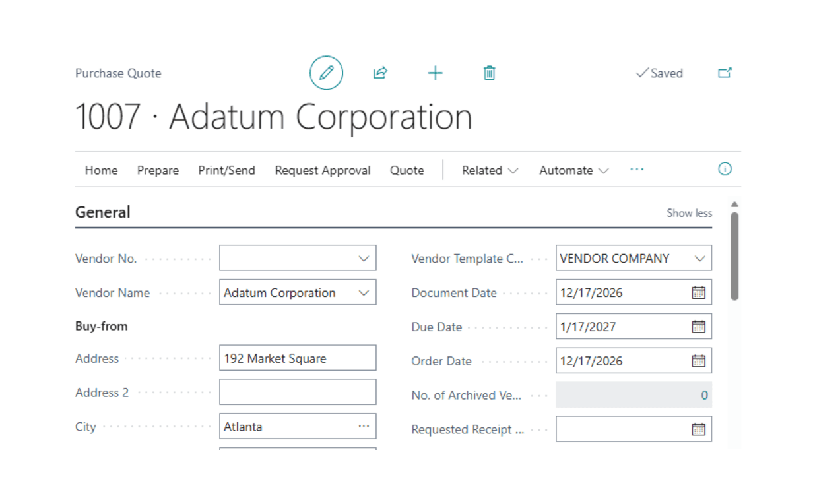Viewport: 813px width, 504px height.
Task: Click the Address 2 input field
Action: [298, 393]
